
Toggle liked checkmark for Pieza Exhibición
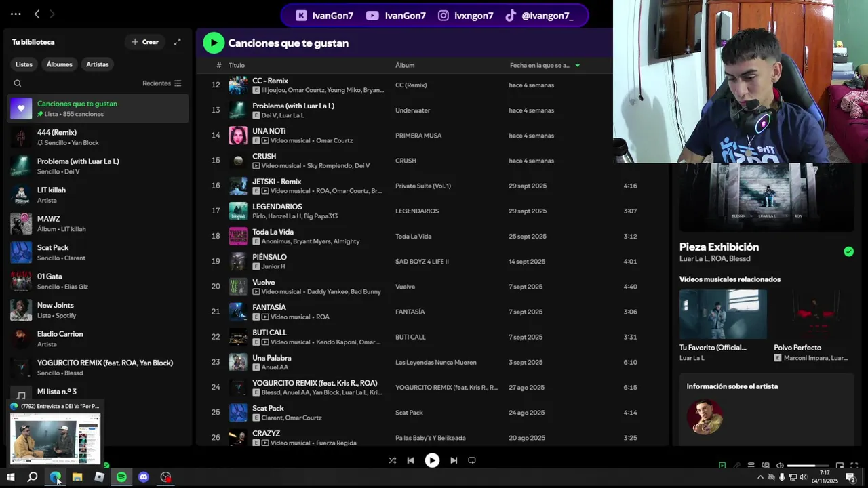click(848, 251)
